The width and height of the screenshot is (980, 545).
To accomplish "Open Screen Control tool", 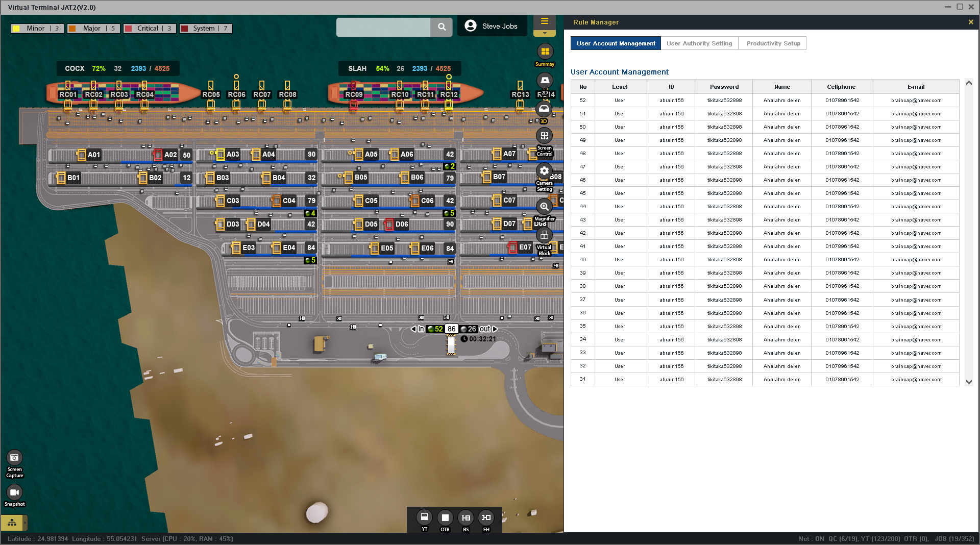I will click(x=544, y=136).
